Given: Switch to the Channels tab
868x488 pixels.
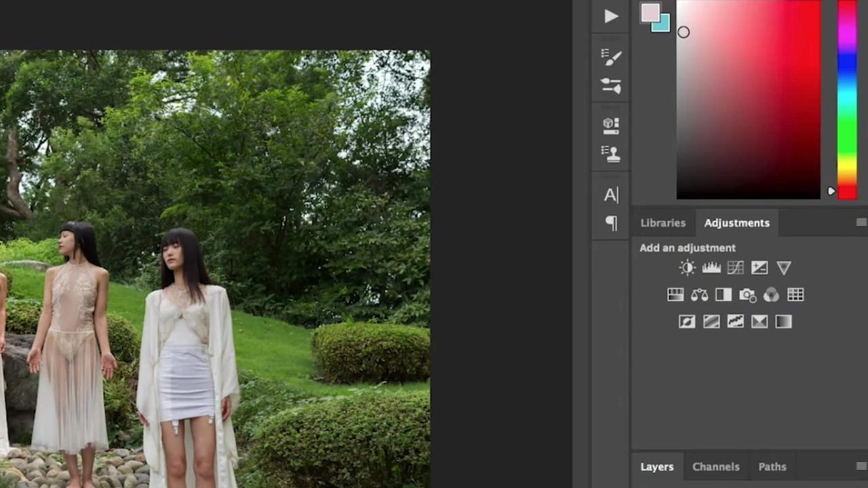Looking at the screenshot, I should pos(715,467).
